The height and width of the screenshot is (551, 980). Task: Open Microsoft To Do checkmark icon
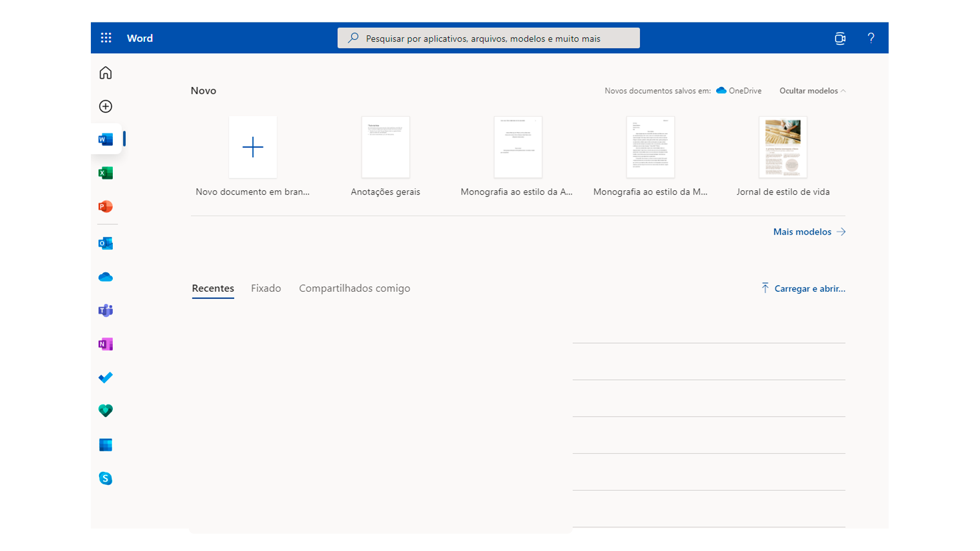(x=106, y=378)
